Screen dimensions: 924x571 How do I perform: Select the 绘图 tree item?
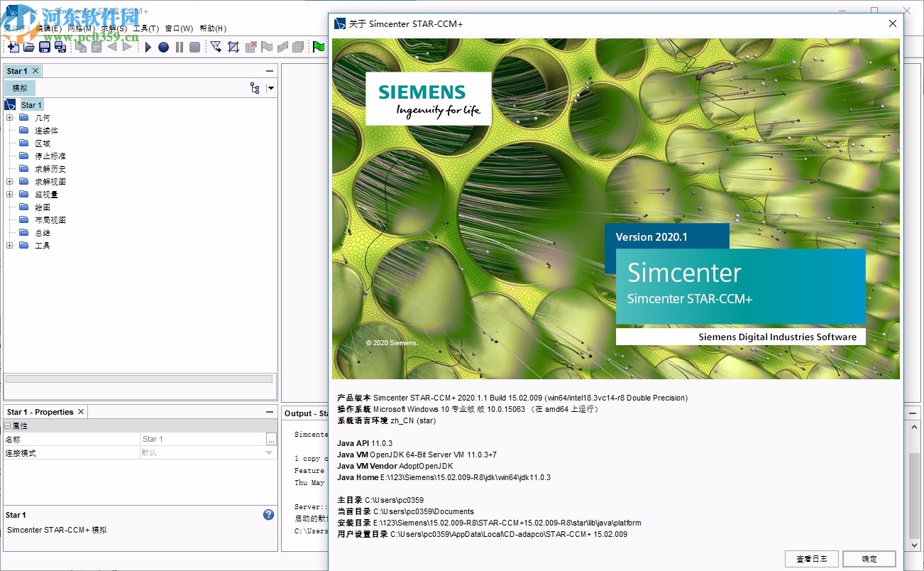click(x=43, y=207)
